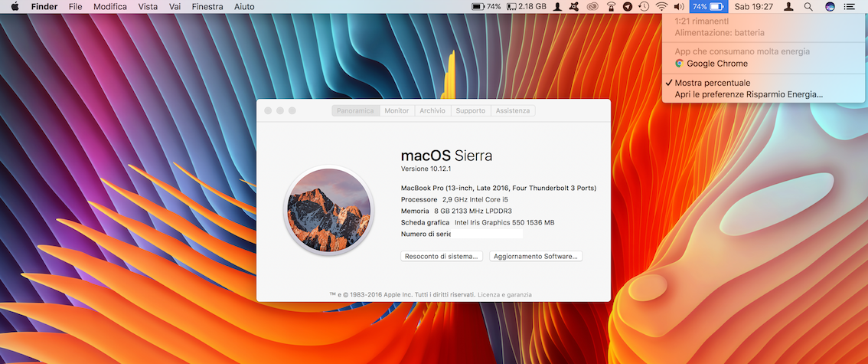The image size is (868, 364).
Task: Click the Numero di serie label
Action: point(426,234)
